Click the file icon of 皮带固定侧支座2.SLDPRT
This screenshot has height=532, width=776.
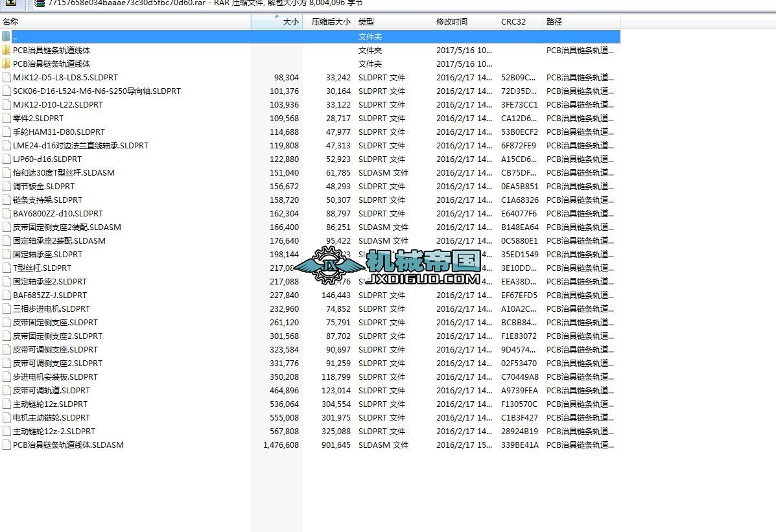tap(6, 336)
